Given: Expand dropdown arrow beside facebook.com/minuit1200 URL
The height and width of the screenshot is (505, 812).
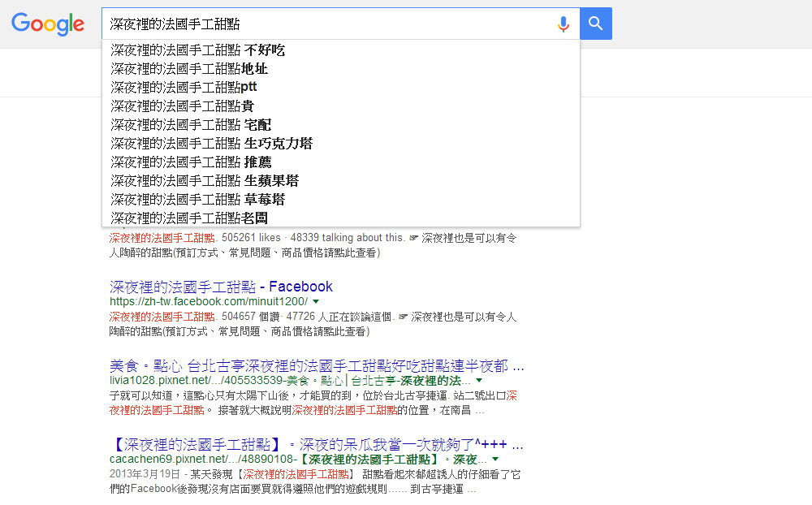Looking at the screenshot, I should point(316,301).
